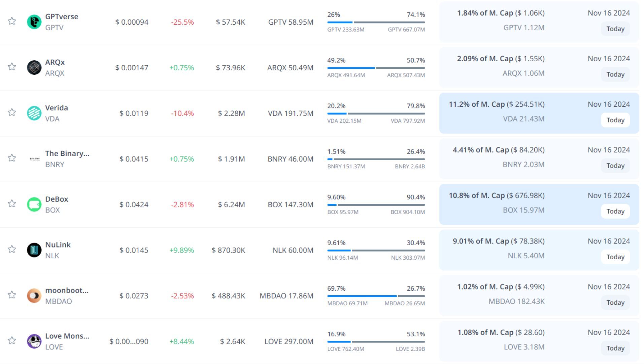
Task: Click the moonboot MBDAO logo icon
Action: point(34,296)
